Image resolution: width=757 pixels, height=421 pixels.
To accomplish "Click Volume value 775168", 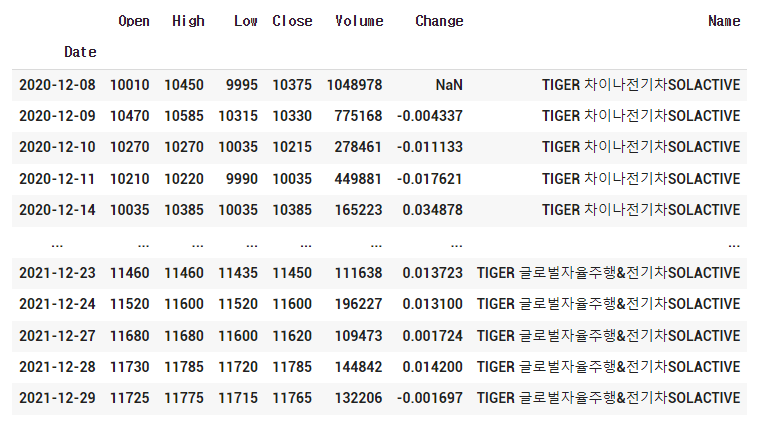I will pos(358,116).
